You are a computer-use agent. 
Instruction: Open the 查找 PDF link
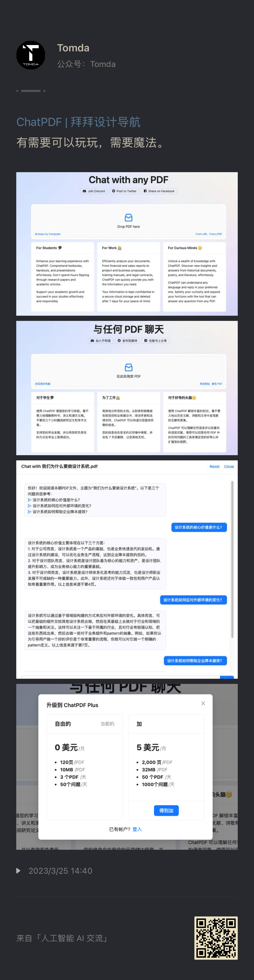pyautogui.click(x=217, y=384)
